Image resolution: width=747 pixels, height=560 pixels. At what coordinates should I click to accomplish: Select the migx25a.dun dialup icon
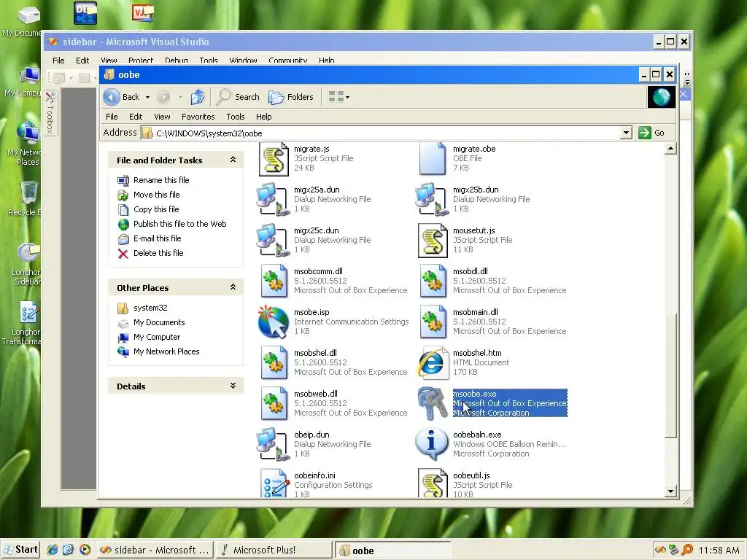tap(274, 199)
